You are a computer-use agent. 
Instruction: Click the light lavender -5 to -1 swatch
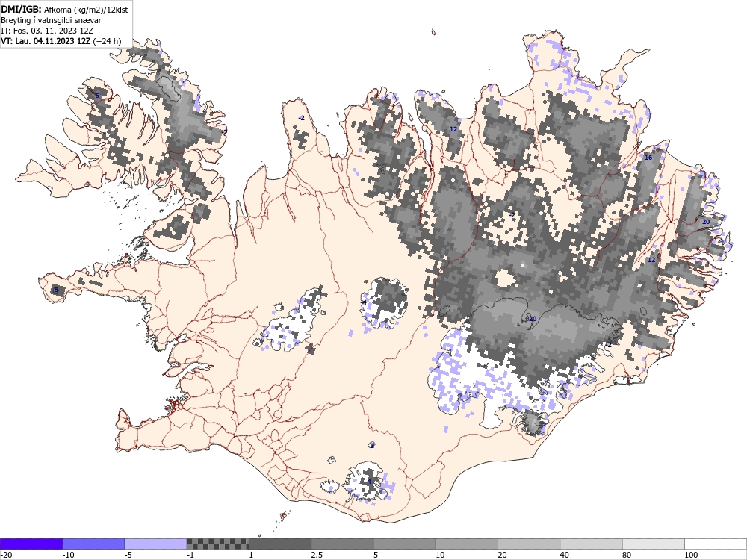(155, 544)
